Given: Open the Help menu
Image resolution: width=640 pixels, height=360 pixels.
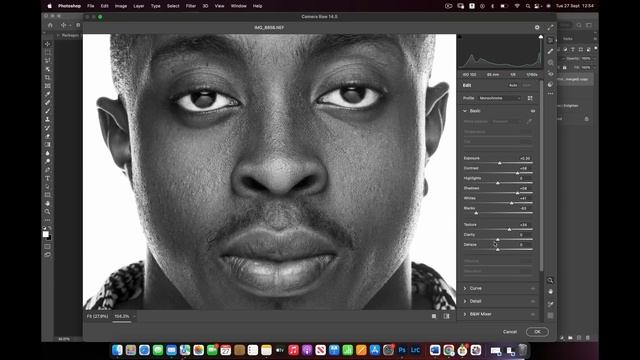Looking at the screenshot, I should 258,6.
